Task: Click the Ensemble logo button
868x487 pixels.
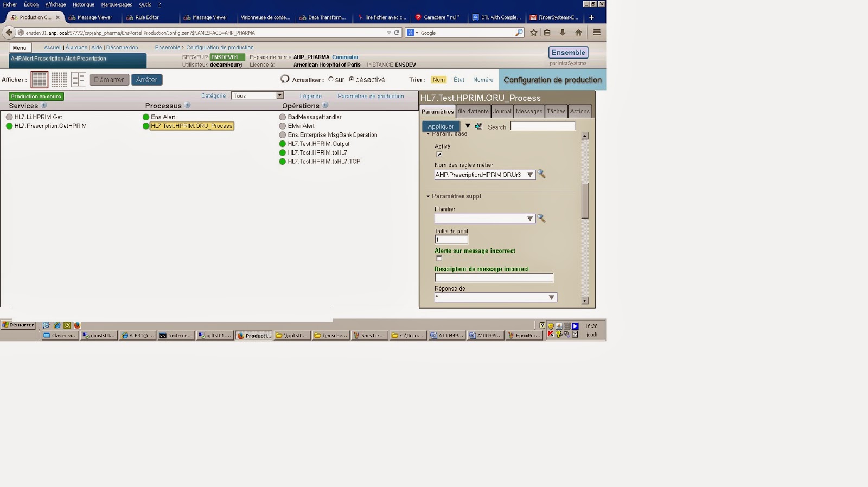Action: (568, 53)
